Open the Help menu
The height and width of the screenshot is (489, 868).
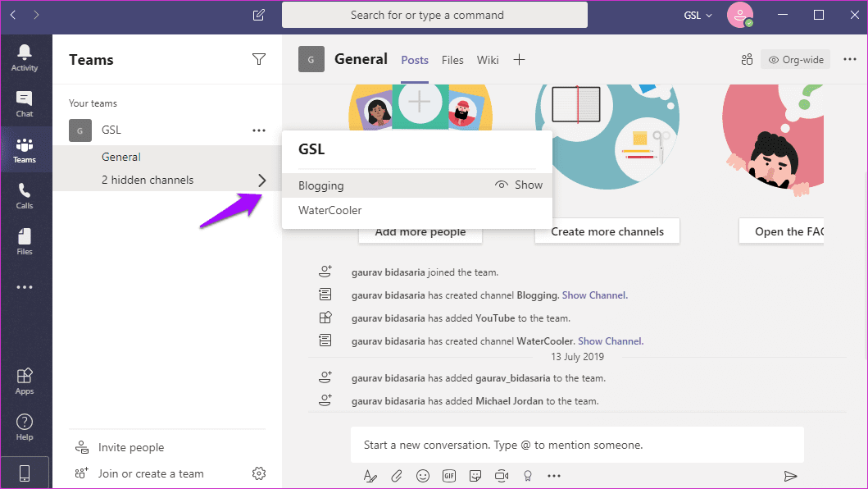(25, 427)
